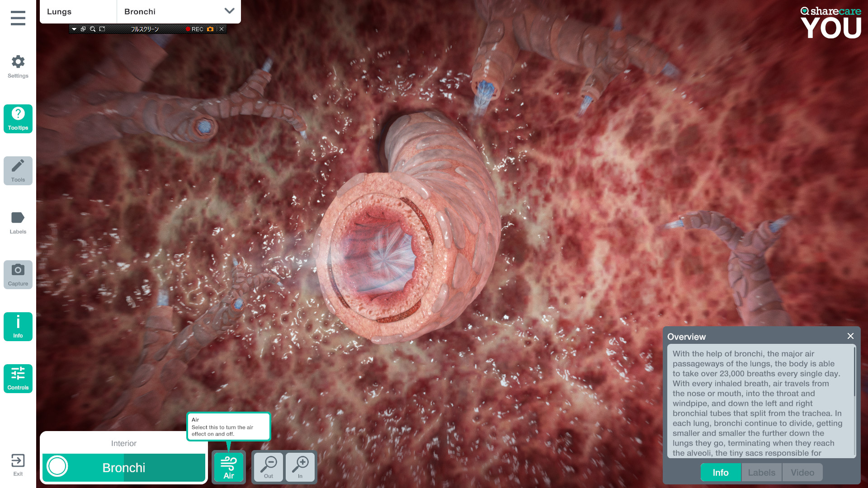Expand recorder overlay dropdown arrow
Viewport: 868px width, 488px height.
coord(74,29)
